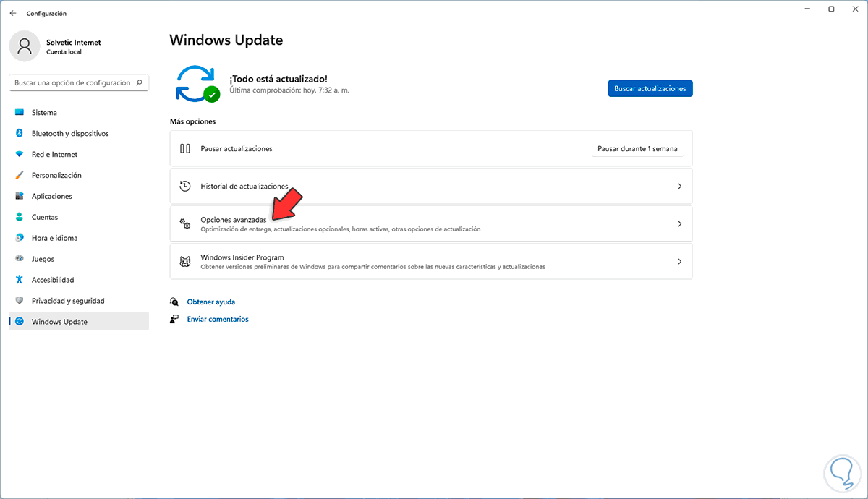Viewport: 868px width, 499px height.
Task: Click the pause icon beside Pausar actualizaciones
Action: point(185,148)
